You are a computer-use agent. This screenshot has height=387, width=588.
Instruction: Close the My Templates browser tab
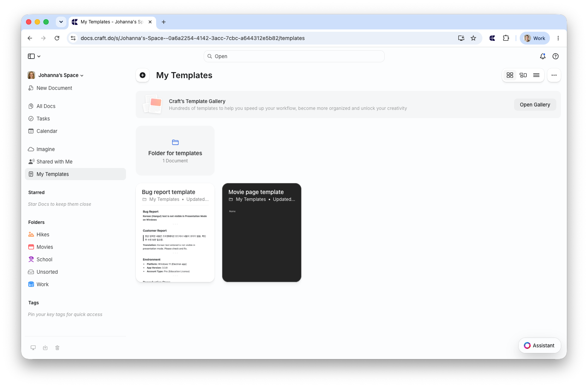(150, 22)
